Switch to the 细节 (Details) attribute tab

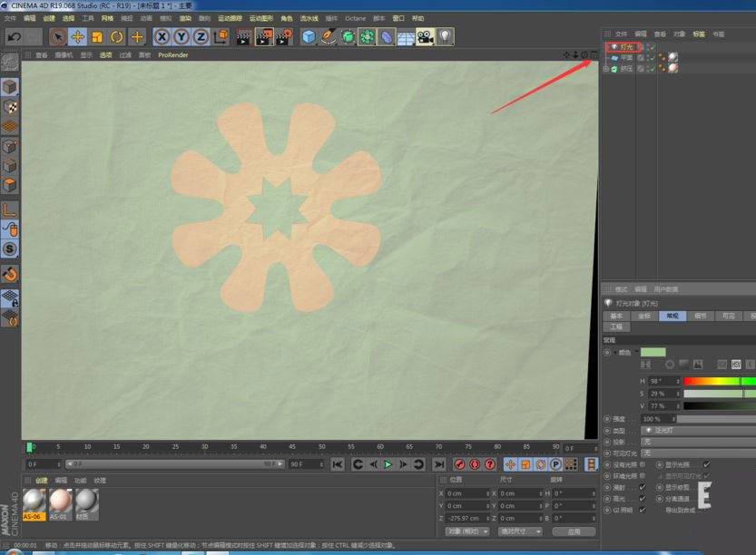(701, 316)
